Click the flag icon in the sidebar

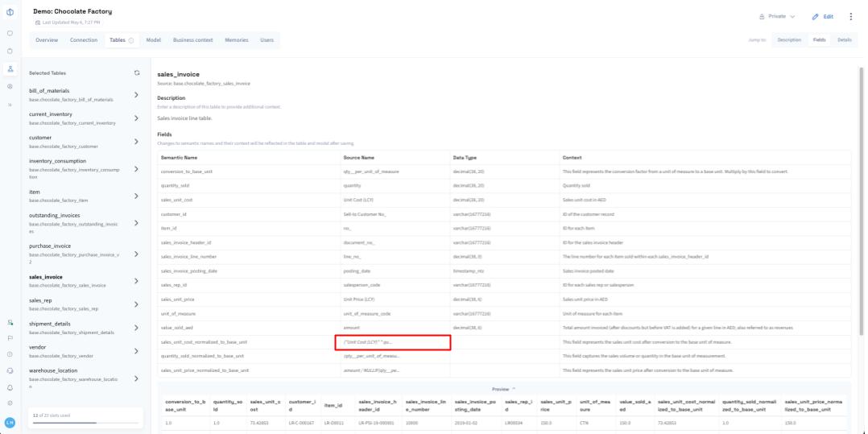[10, 338]
